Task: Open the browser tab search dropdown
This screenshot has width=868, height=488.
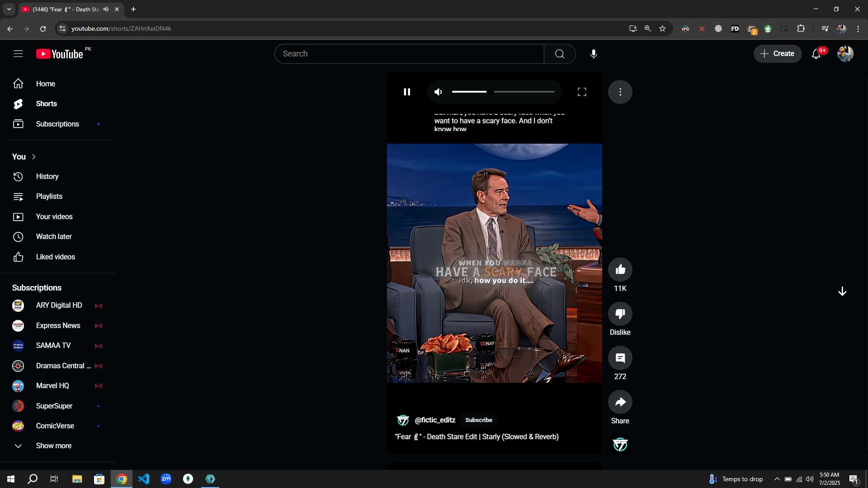Action: click(9, 9)
